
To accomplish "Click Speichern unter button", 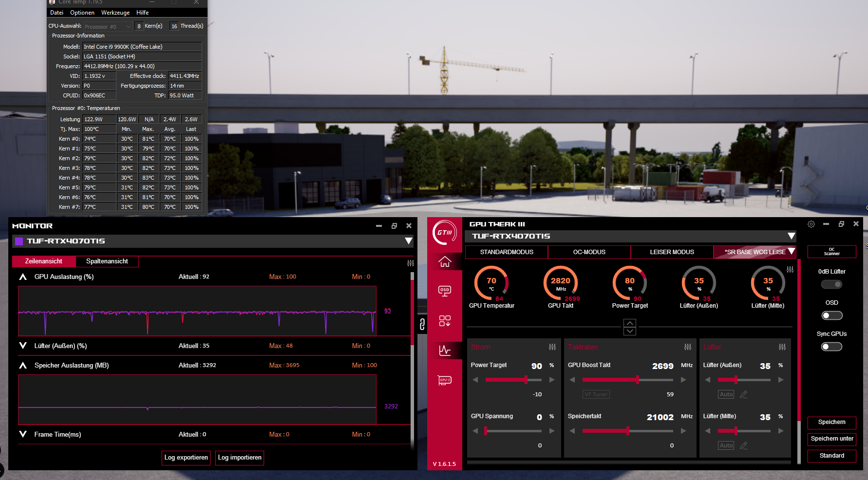I will [x=832, y=439].
